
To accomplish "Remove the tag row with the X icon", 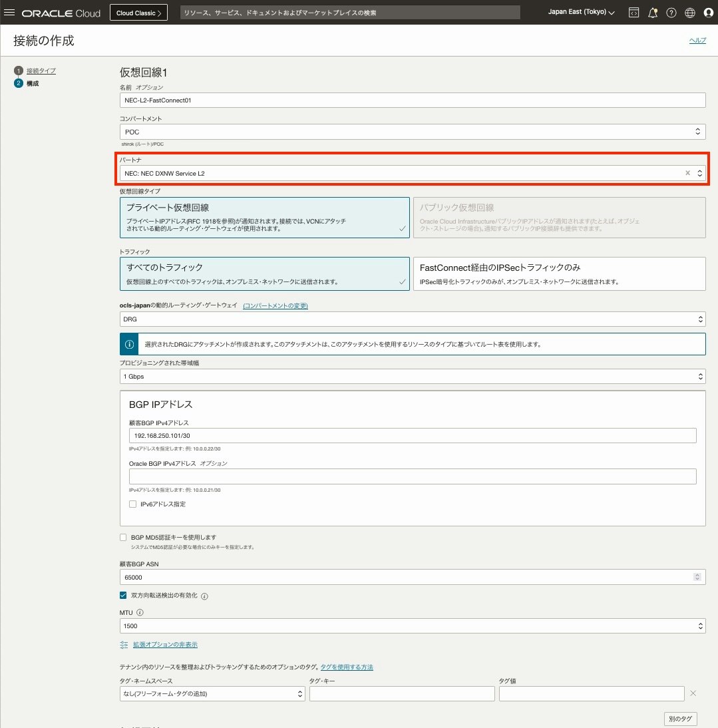I will click(693, 693).
